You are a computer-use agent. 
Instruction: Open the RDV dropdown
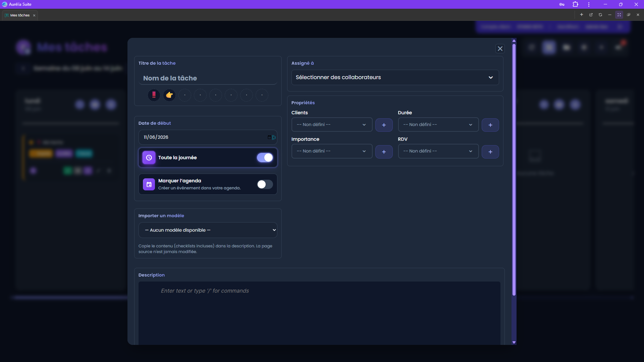click(x=438, y=151)
